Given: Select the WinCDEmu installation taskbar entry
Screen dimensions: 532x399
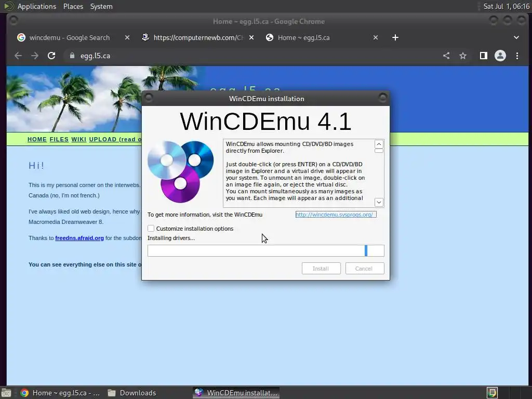Looking at the screenshot, I should [x=236, y=393].
